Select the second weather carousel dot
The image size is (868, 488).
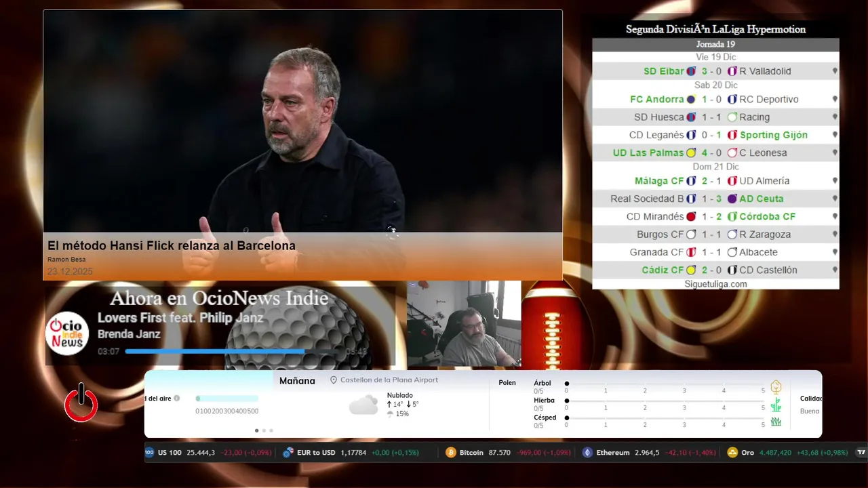(x=264, y=430)
